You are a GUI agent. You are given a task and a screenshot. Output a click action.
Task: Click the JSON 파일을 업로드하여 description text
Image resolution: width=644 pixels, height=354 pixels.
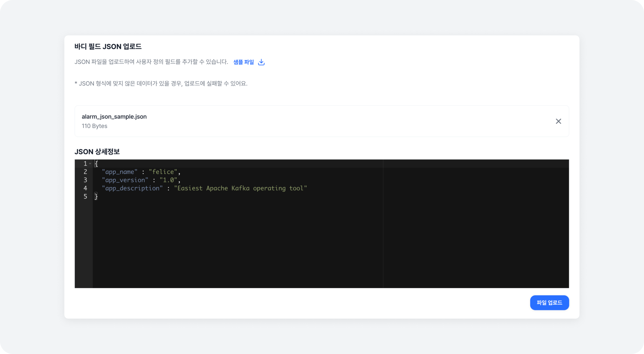point(151,62)
